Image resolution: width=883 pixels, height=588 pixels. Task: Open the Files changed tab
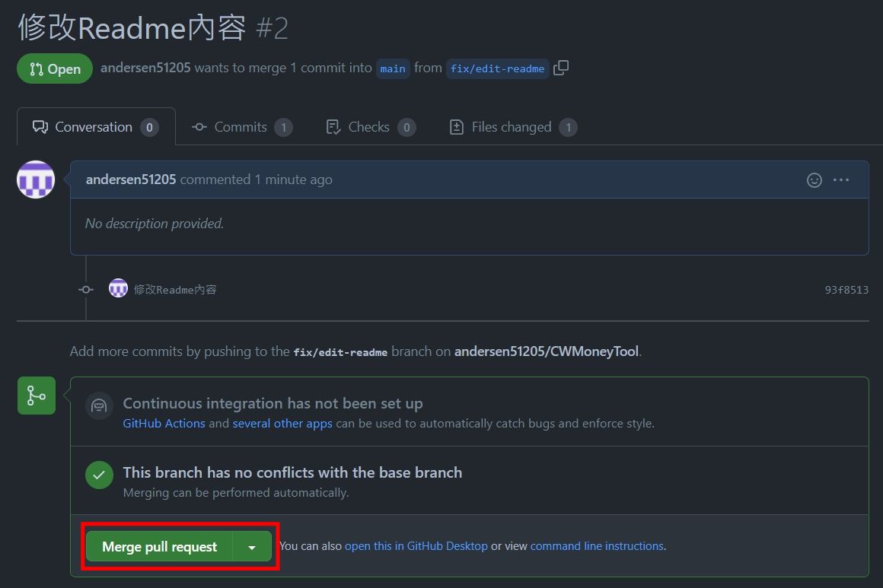513,127
